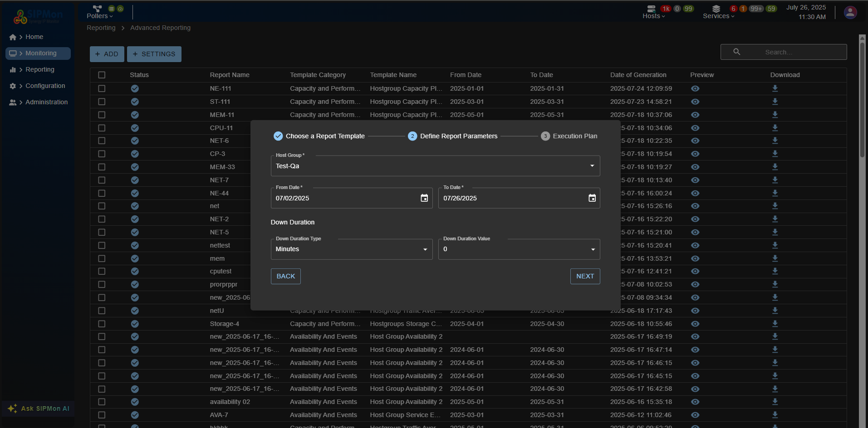
Task: Click the Hosts status icon
Action: click(x=651, y=9)
